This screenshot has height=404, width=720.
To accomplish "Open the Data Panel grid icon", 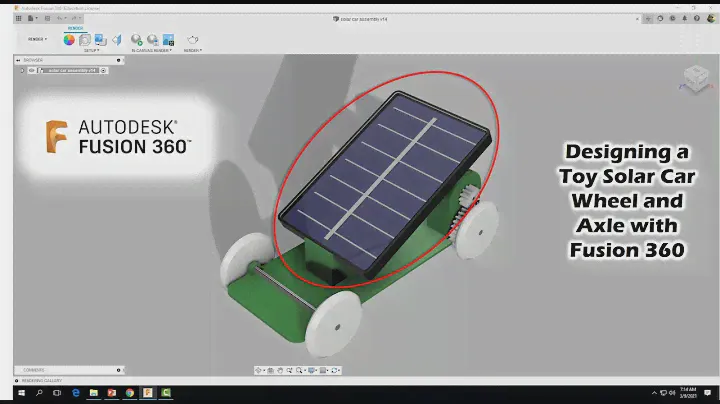I will click(18, 18).
